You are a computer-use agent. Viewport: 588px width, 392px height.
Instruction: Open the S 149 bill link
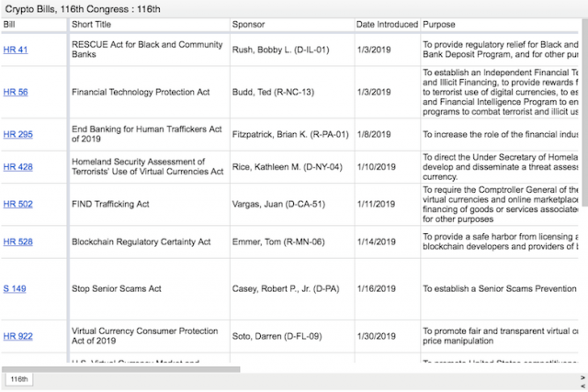(x=15, y=288)
